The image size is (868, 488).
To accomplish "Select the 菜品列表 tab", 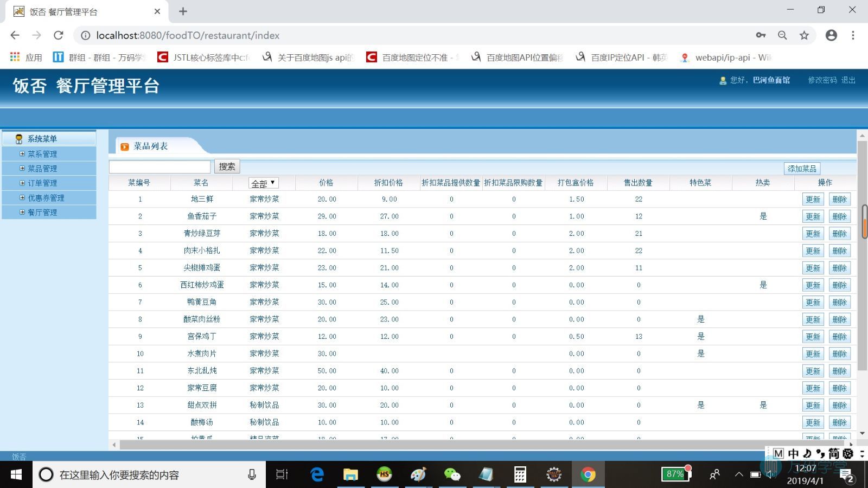I will (x=150, y=146).
